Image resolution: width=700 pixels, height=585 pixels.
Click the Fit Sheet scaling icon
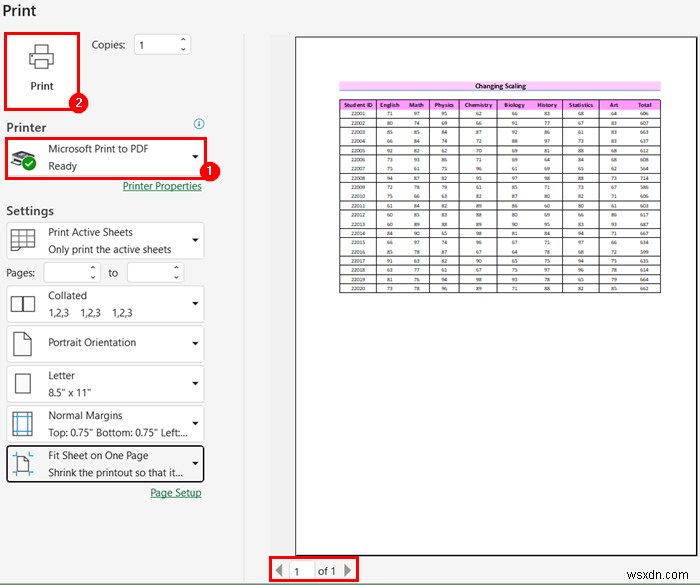[x=23, y=463]
